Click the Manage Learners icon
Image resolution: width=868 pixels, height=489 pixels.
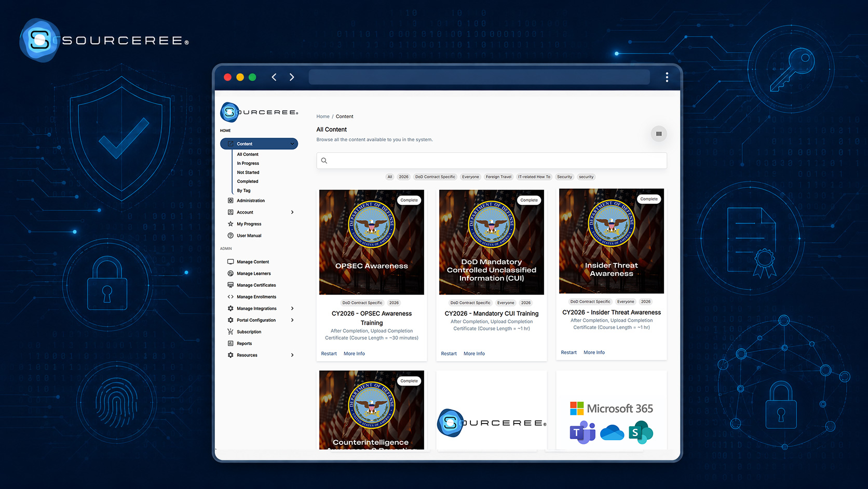(x=230, y=273)
